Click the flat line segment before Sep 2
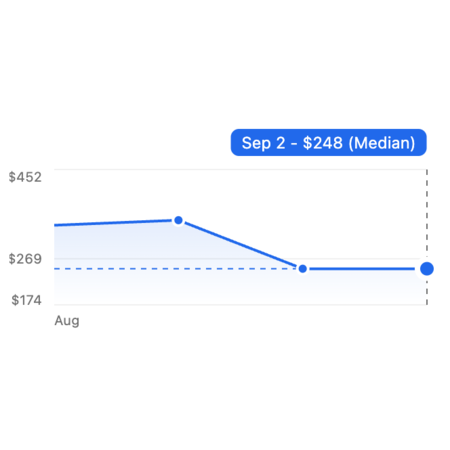The image size is (450, 450). click(x=363, y=269)
